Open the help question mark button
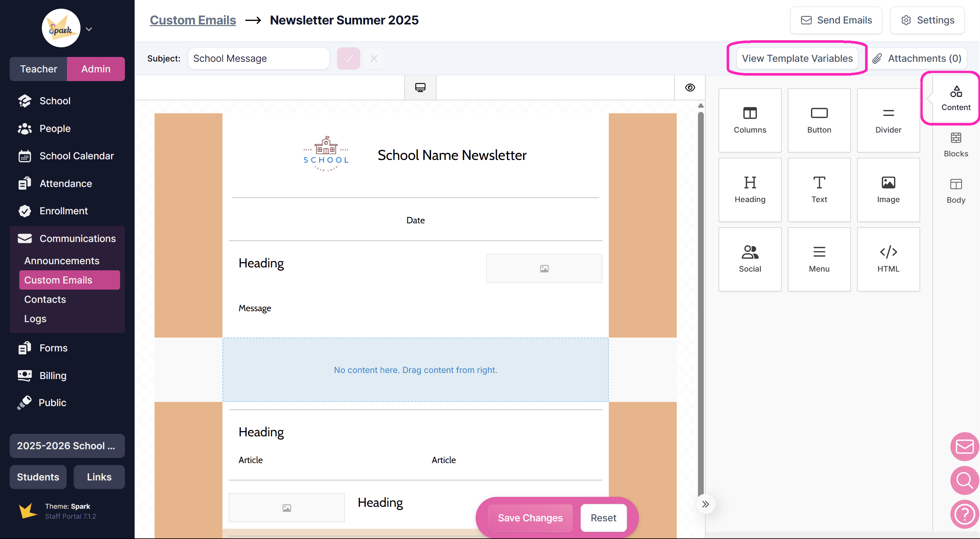The image size is (980, 539). (965, 515)
